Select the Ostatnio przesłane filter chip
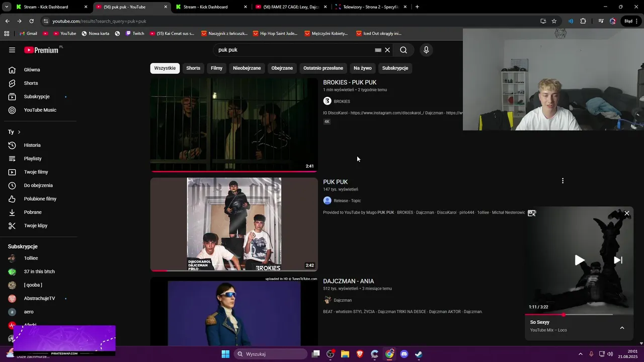Screen dimensions: 644x362 tap(323, 68)
